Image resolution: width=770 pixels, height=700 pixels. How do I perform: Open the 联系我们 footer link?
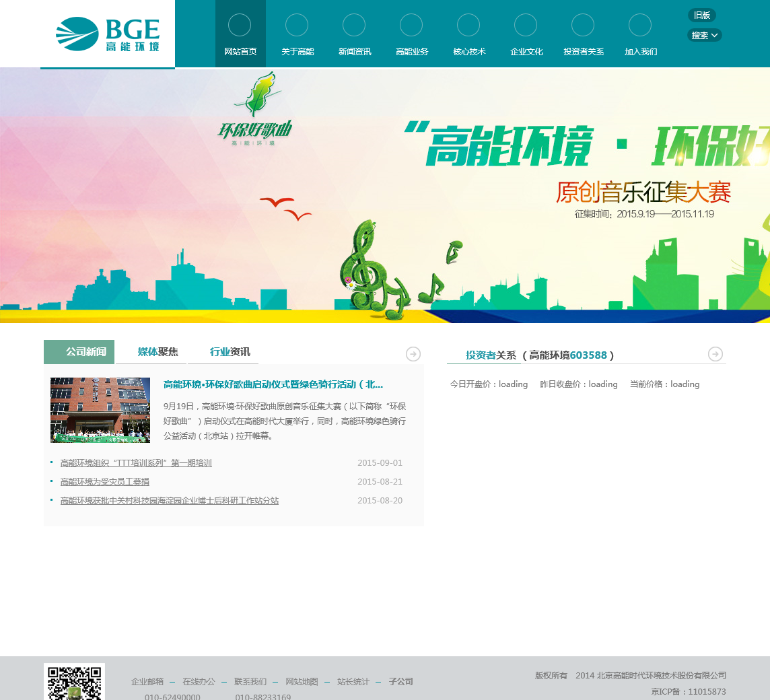tap(250, 681)
